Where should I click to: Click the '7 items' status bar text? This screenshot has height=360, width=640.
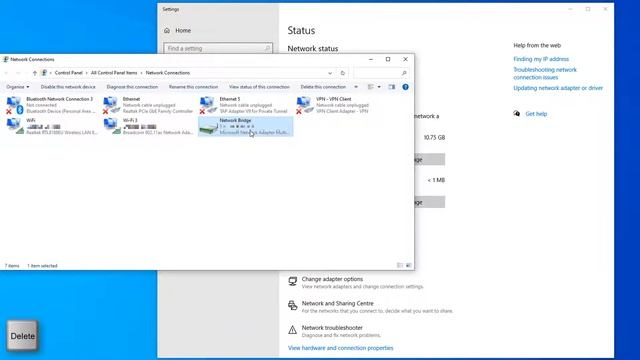(x=12, y=266)
